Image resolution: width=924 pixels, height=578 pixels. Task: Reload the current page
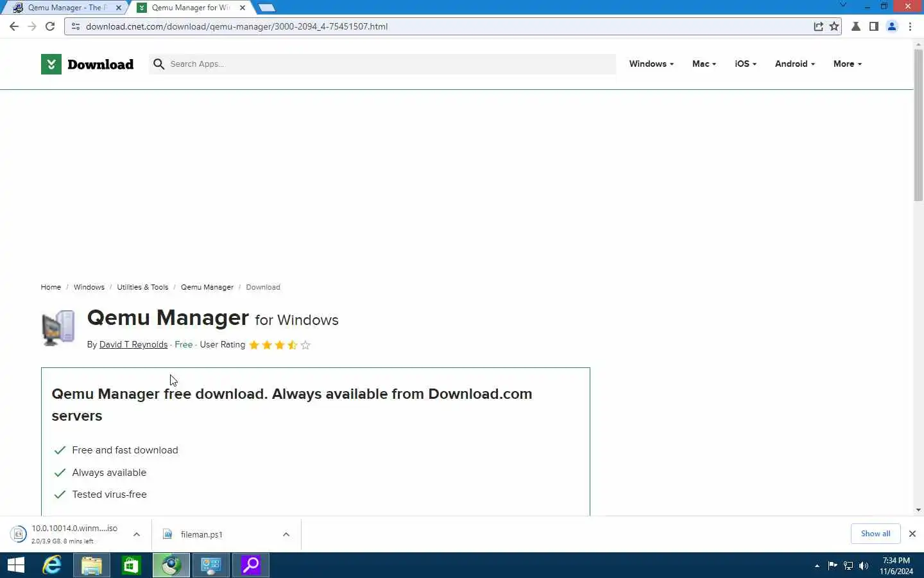pyautogui.click(x=50, y=26)
